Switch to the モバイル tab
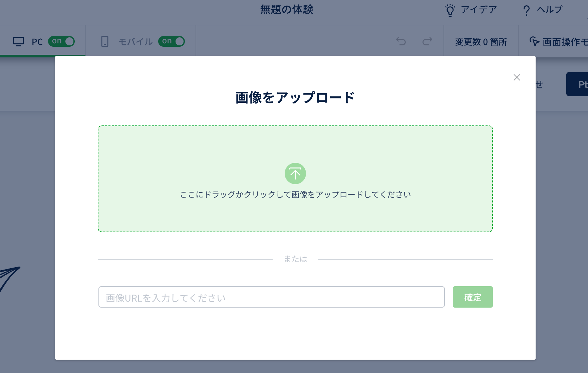Image resolution: width=588 pixels, height=373 pixels. pos(135,42)
